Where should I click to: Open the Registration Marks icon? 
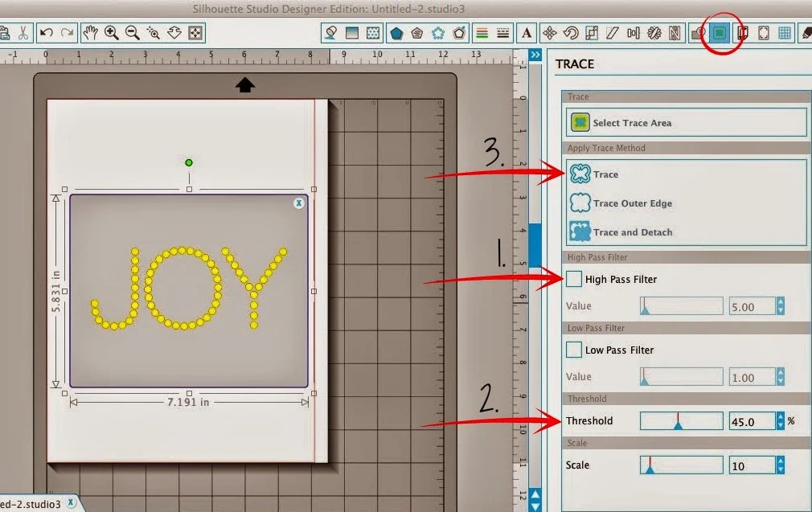764,33
